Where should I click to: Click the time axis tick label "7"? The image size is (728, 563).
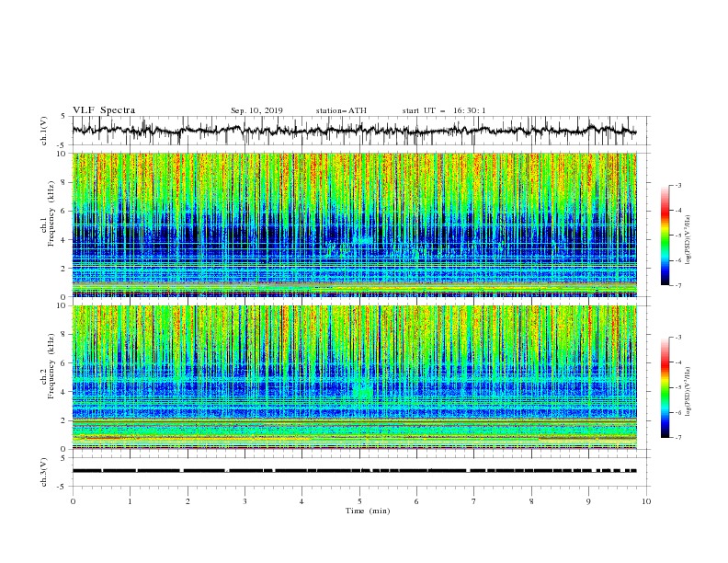click(474, 501)
